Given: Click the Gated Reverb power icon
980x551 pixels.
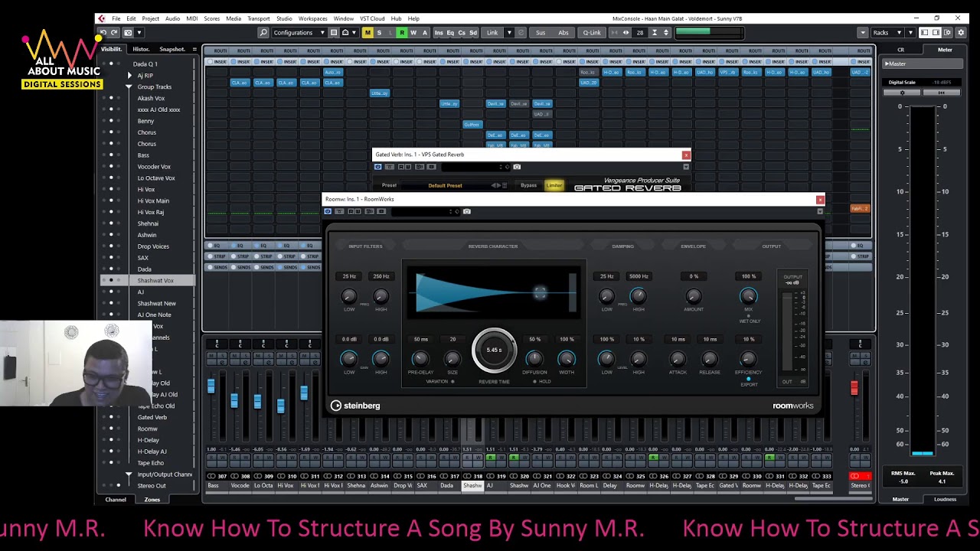Looking at the screenshot, I should pyautogui.click(x=377, y=167).
